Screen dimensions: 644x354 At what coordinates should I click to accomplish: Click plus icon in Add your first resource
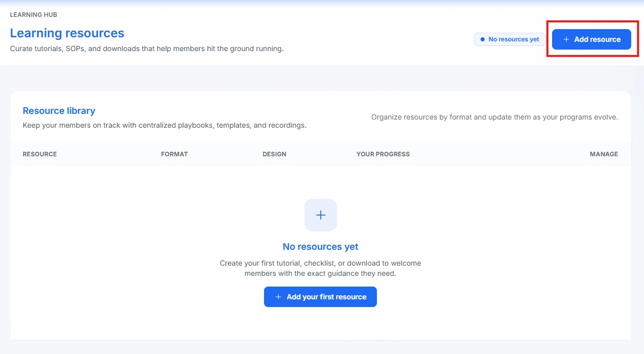click(278, 297)
